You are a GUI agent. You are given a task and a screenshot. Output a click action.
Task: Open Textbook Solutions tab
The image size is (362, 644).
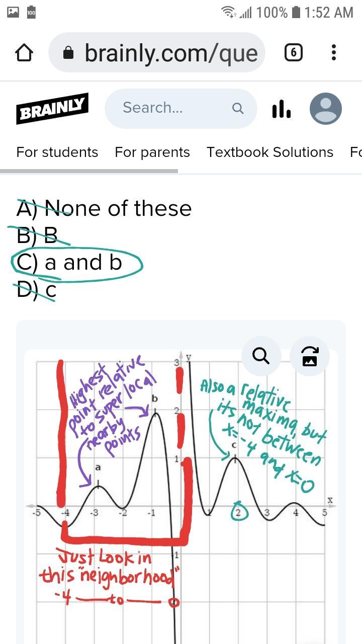(x=270, y=152)
